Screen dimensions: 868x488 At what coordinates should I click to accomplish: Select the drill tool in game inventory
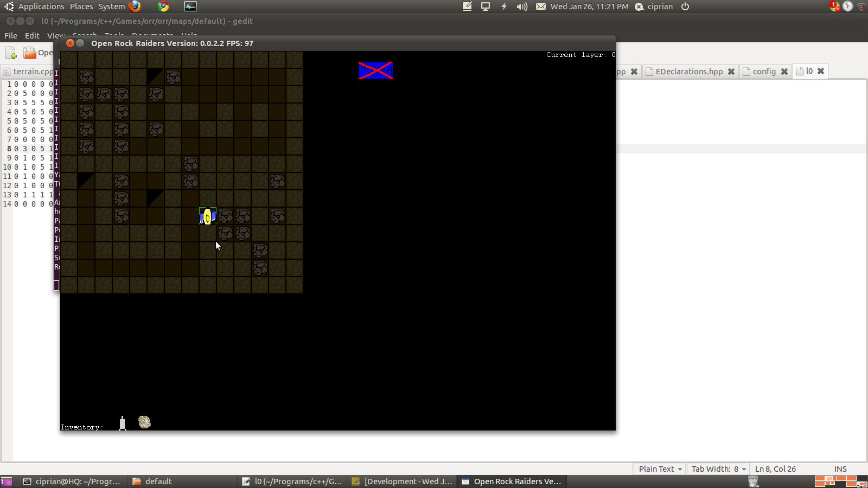[123, 423]
